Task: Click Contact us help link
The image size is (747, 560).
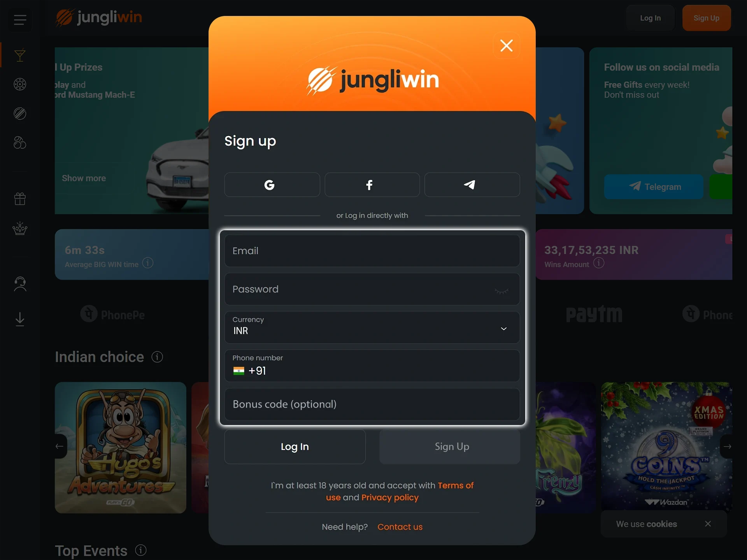Action: tap(400, 527)
